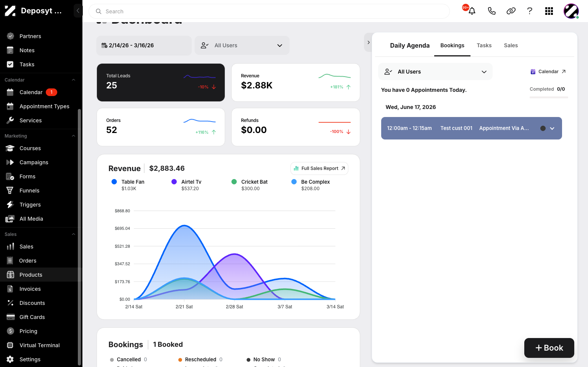The image size is (588, 367).
Task: Toggle the appointment status dot
Action: point(543,128)
